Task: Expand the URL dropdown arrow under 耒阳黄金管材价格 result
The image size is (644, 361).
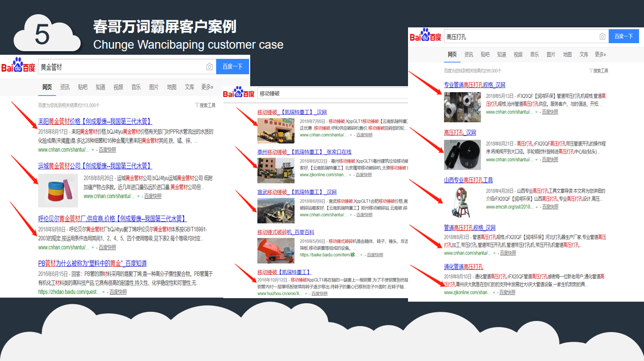Action: (x=92, y=150)
